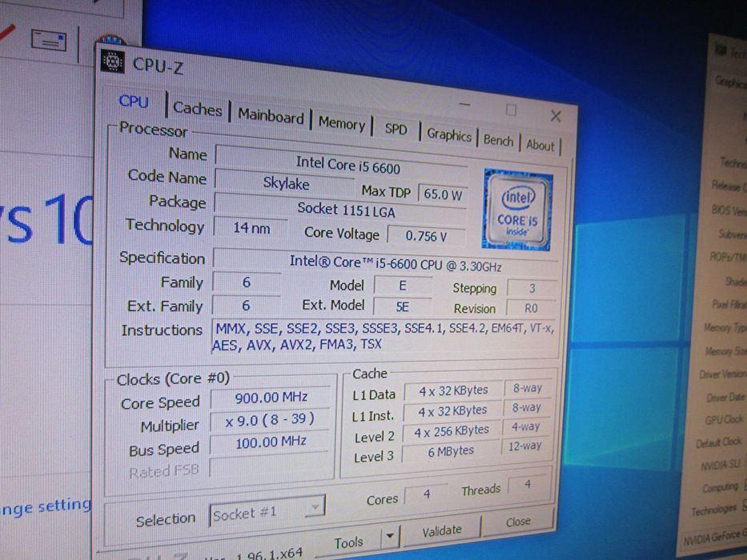Click the Multiplier value x 9.0 (8 - 39)

click(x=270, y=420)
